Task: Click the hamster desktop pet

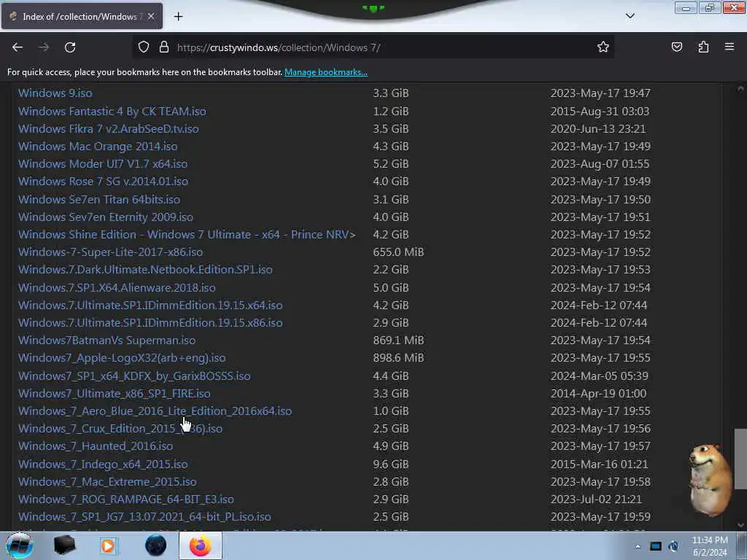Action: tap(710, 480)
